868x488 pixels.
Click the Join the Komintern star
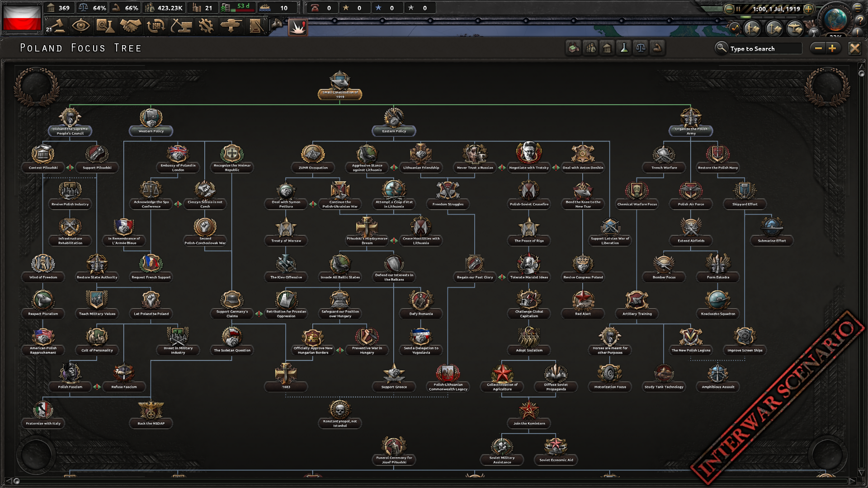pyautogui.click(x=528, y=411)
